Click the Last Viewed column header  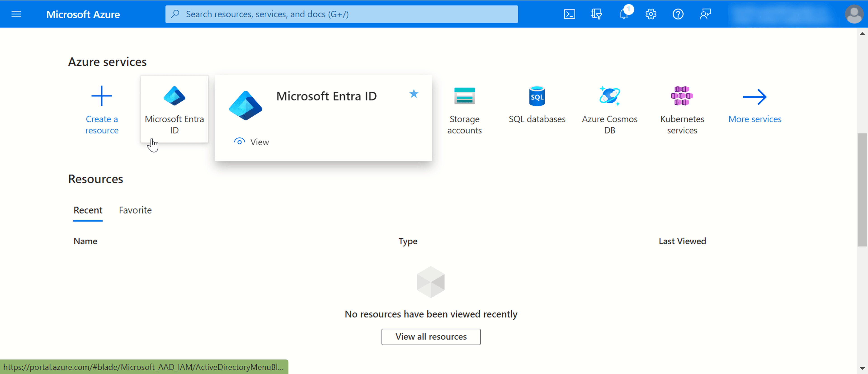[x=682, y=241]
